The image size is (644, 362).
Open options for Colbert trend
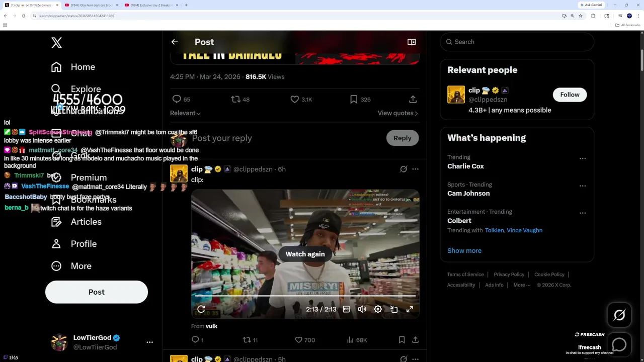(x=583, y=213)
